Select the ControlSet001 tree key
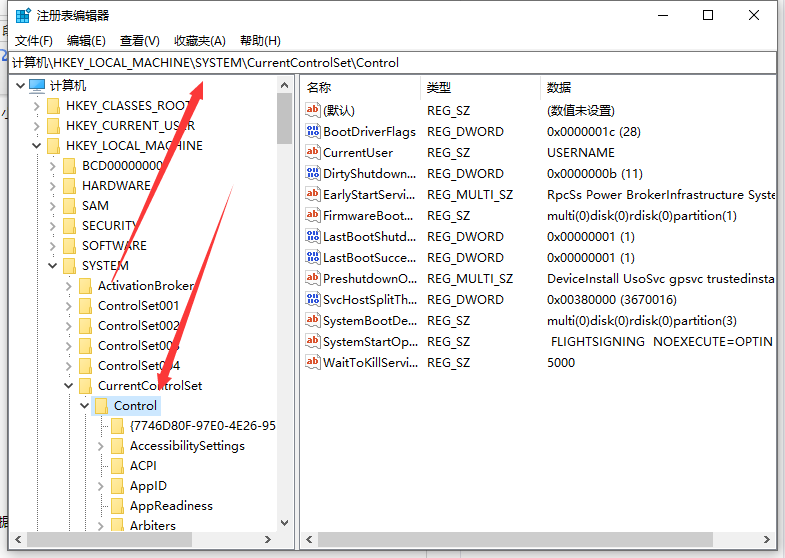 pos(138,306)
